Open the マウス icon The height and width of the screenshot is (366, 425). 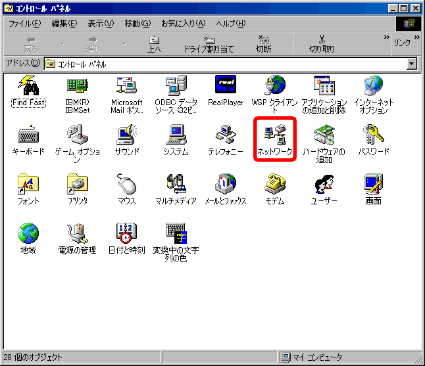[x=127, y=189]
